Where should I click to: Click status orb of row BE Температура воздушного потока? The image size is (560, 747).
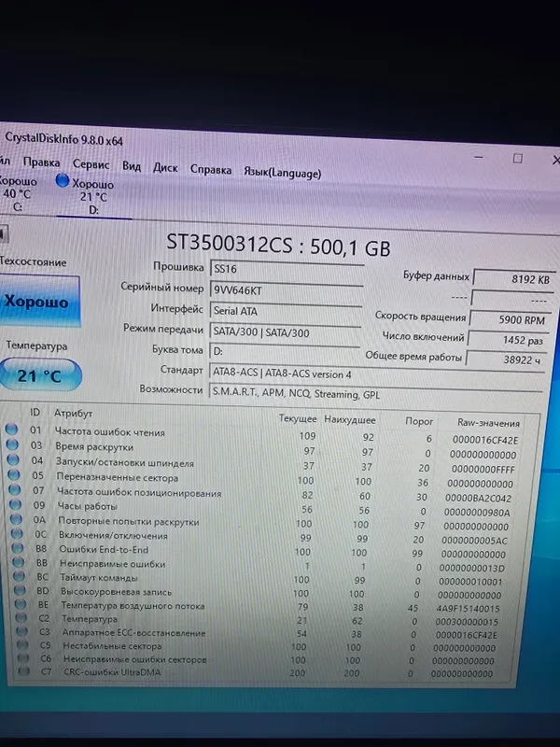(21, 603)
